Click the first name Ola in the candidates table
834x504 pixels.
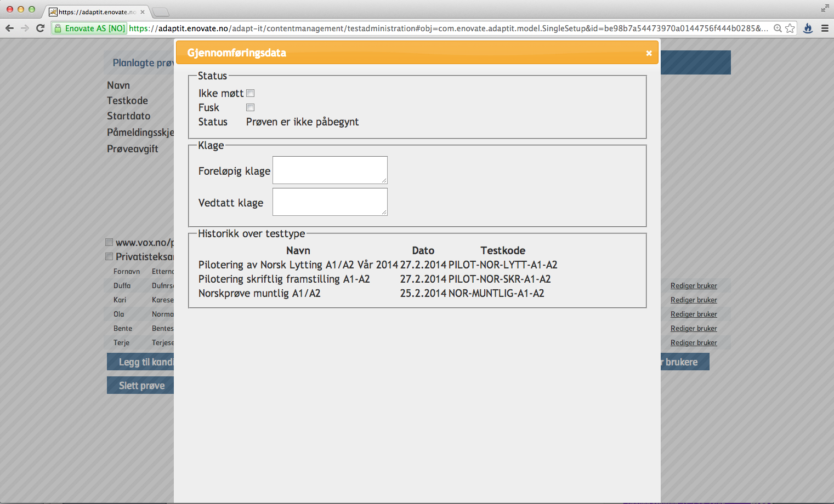[119, 314]
